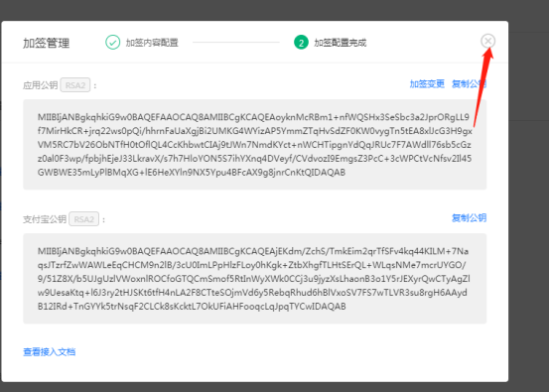
Task: Open the 查看接入文档 link
Action: coord(49,351)
